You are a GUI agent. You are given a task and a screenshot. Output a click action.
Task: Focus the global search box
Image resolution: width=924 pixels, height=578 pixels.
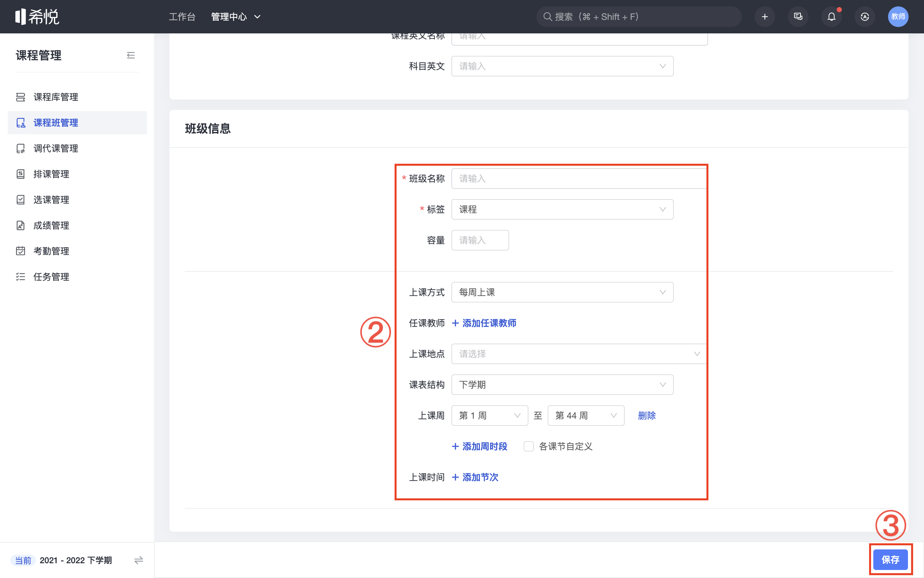point(639,17)
